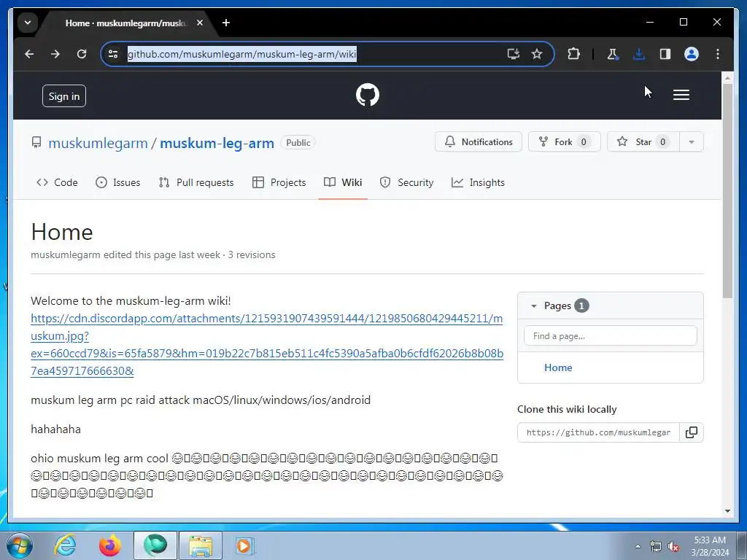Image resolution: width=747 pixels, height=560 pixels.
Task: Close the Home muskumlegarm tab
Action: tap(200, 23)
